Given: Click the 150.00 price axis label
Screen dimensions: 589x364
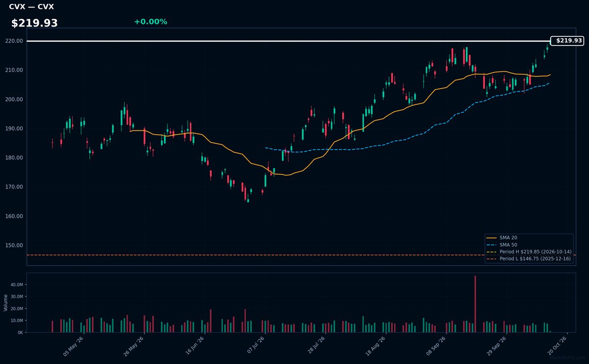Looking at the screenshot, I should point(15,245).
